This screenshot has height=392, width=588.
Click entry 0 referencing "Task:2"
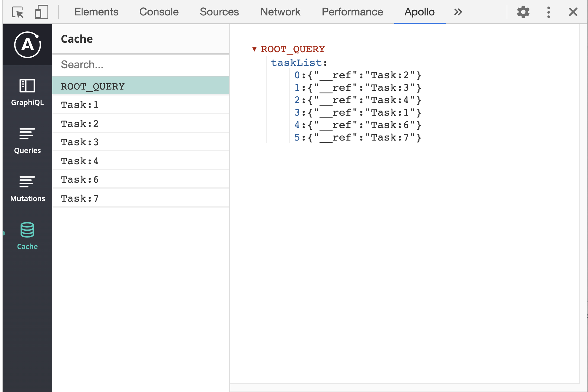click(x=357, y=75)
